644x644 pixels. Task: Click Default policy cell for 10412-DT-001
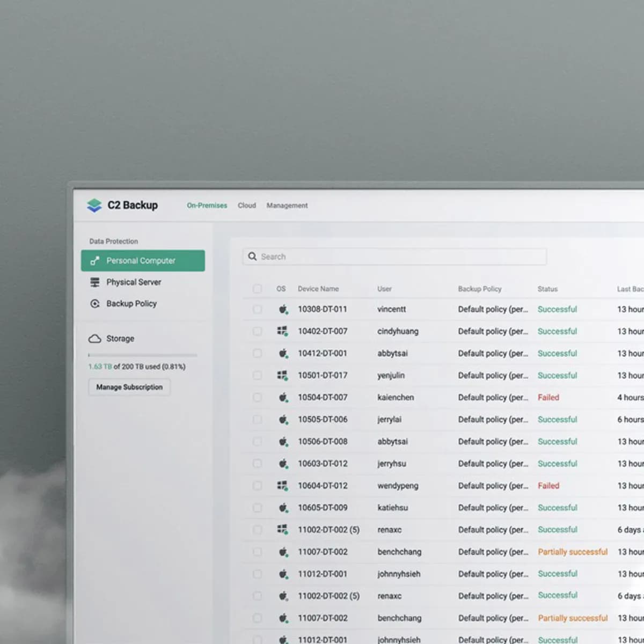(x=493, y=353)
